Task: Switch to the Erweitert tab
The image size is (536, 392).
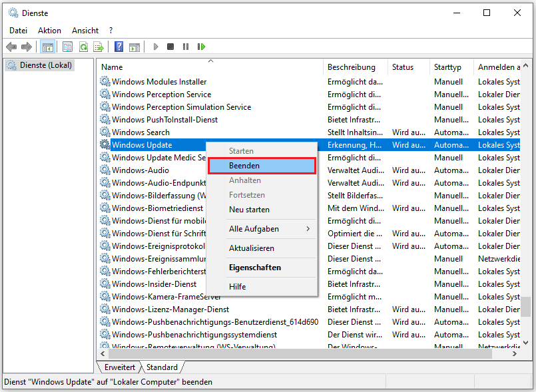Action: [120, 367]
